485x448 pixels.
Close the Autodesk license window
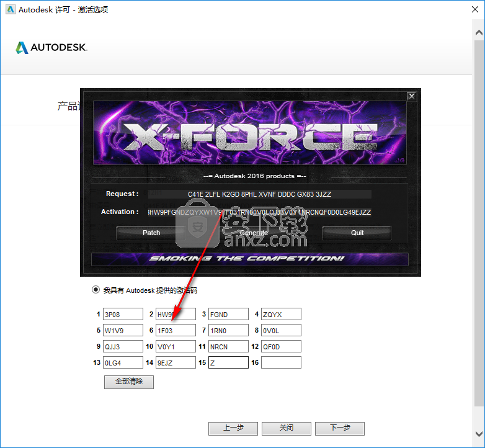(x=475, y=9)
